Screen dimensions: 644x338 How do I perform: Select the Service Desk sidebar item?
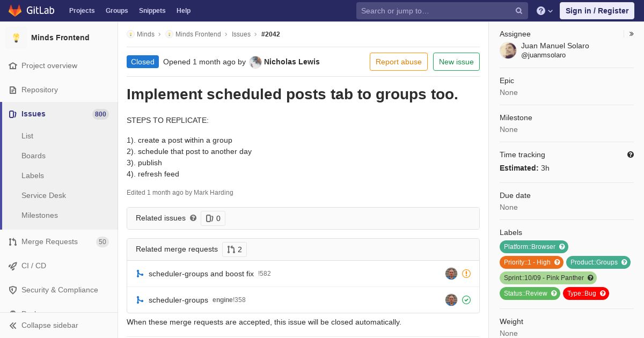click(43, 195)
